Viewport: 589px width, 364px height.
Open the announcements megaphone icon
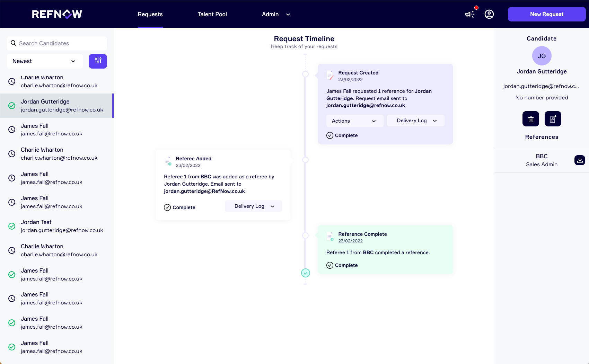point(470,14)
